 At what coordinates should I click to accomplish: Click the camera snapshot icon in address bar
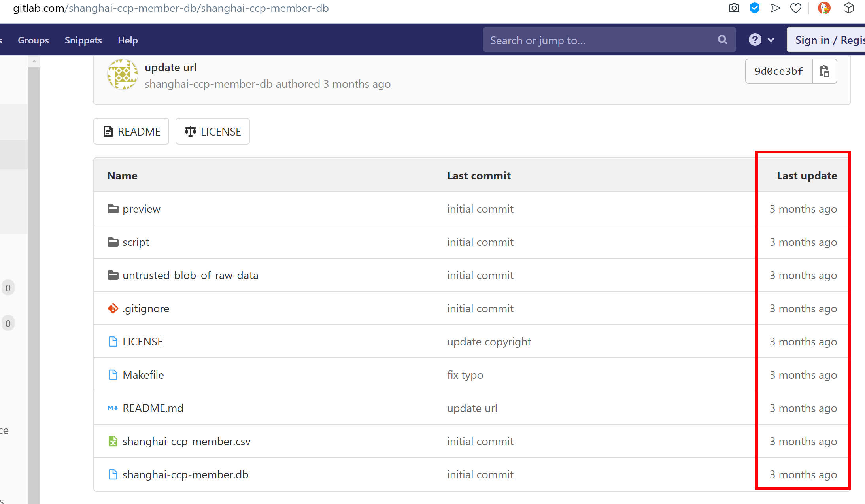(x=734, y=8)
